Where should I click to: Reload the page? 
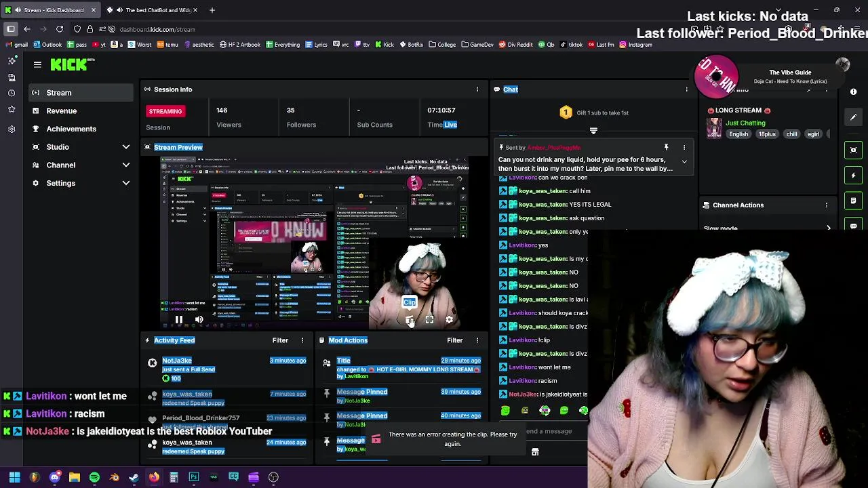tap(60, 29)
